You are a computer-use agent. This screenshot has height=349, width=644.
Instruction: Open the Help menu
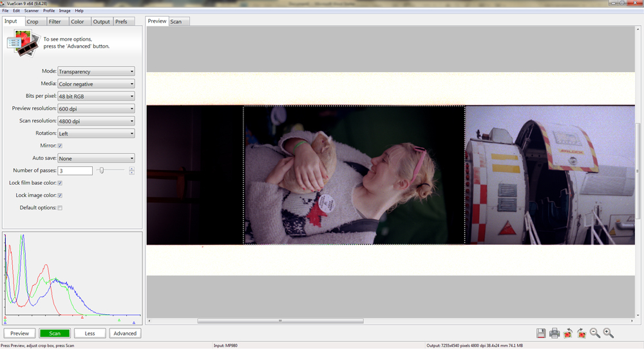pos(79,11)
